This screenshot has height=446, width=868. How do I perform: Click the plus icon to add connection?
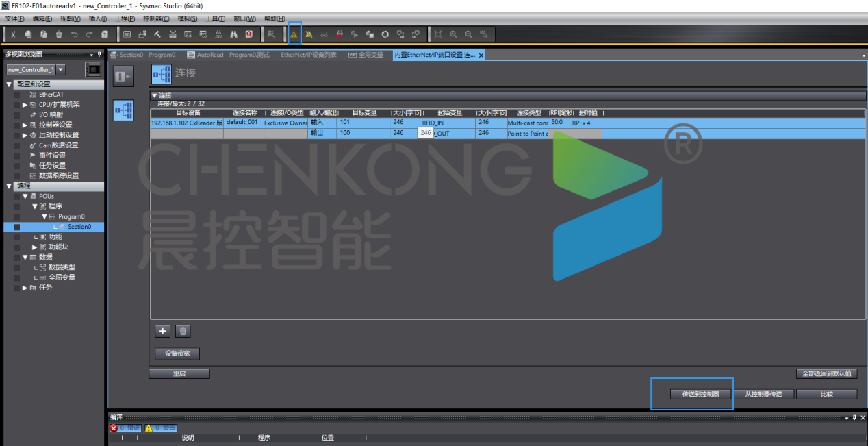click(x=163, y=331)
